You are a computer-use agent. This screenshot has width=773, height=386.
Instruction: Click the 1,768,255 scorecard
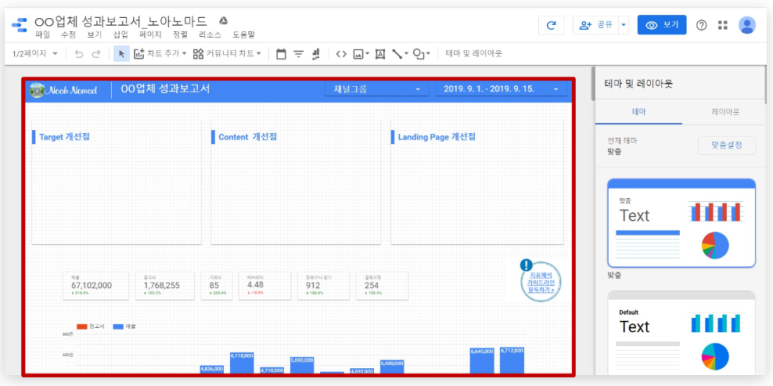click(x=165, y=285)
